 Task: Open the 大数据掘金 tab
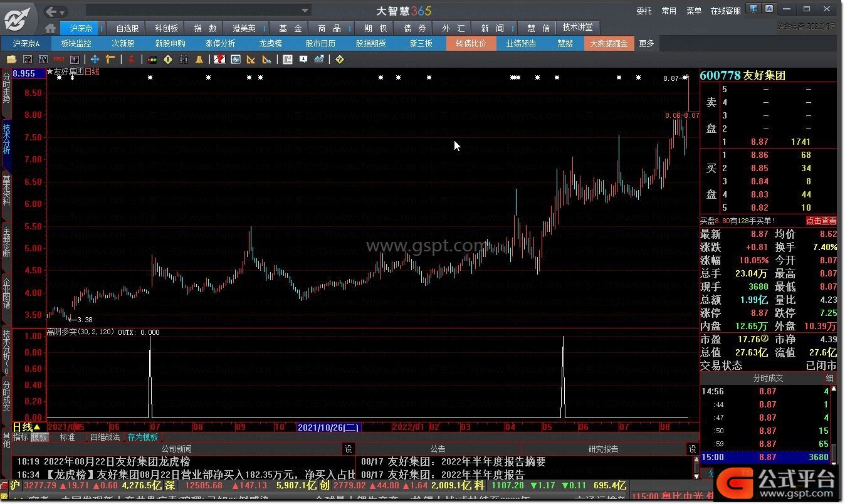[x=608, y=43]
